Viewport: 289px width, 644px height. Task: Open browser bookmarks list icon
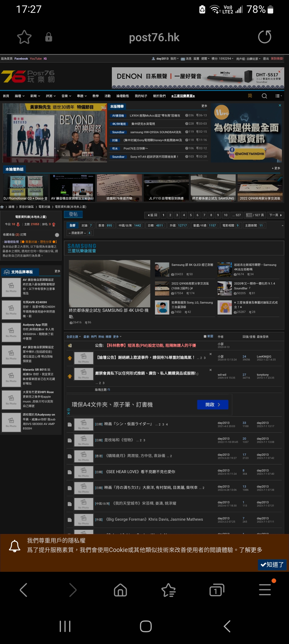(x=169, y=590)
